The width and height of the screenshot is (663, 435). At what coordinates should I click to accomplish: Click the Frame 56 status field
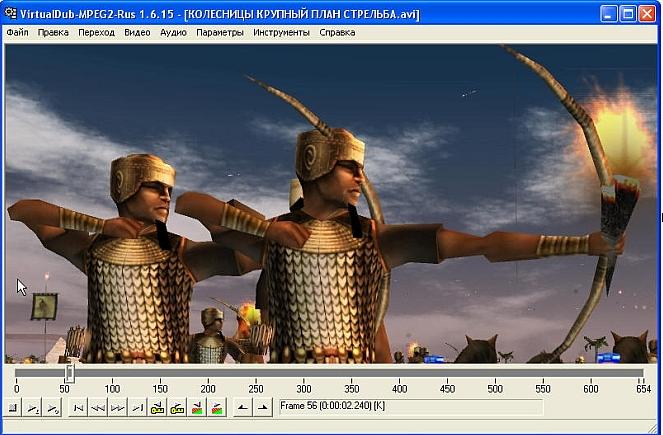pos(411,407)
